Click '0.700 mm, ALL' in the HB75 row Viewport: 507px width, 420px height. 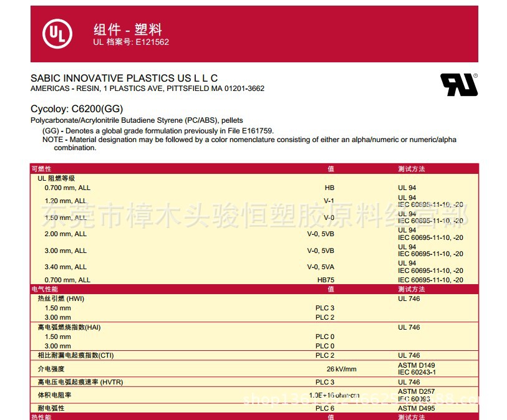click(x=67, y=280)
